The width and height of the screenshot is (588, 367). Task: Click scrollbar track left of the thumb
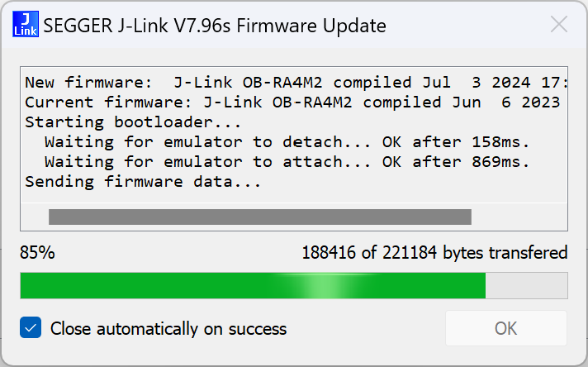click(35, 217)
